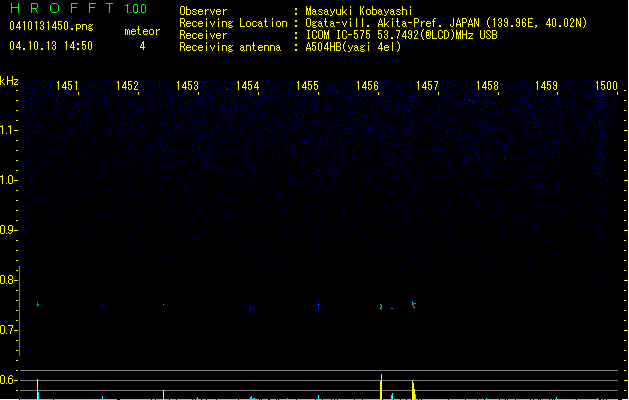Click the 1453 time axis label
629x400 pixels.
[187, 86]
